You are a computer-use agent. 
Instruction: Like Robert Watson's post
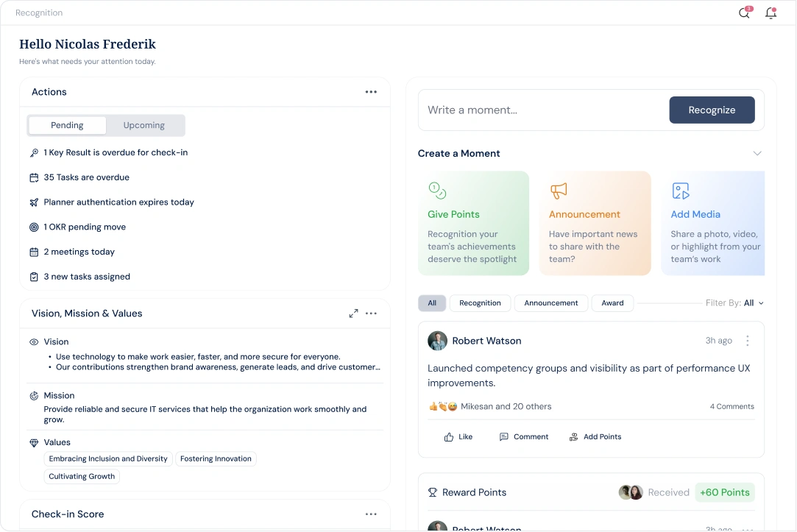pos(458,437)
